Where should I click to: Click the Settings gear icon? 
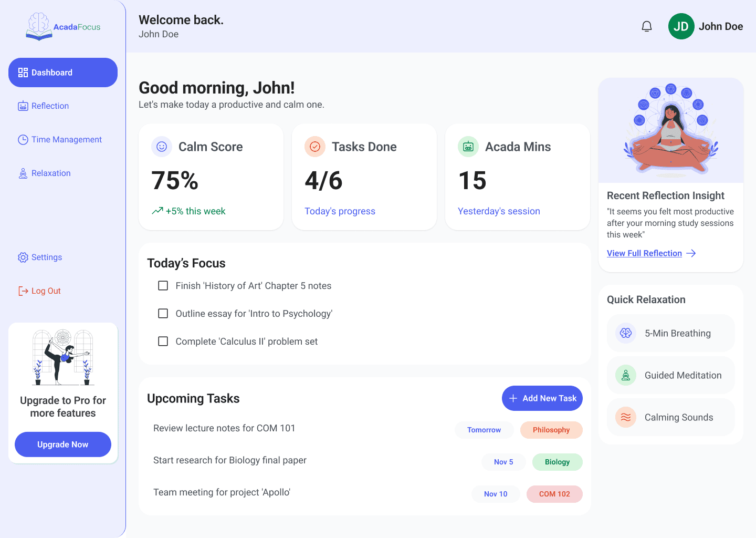click(x=23, y=257)
